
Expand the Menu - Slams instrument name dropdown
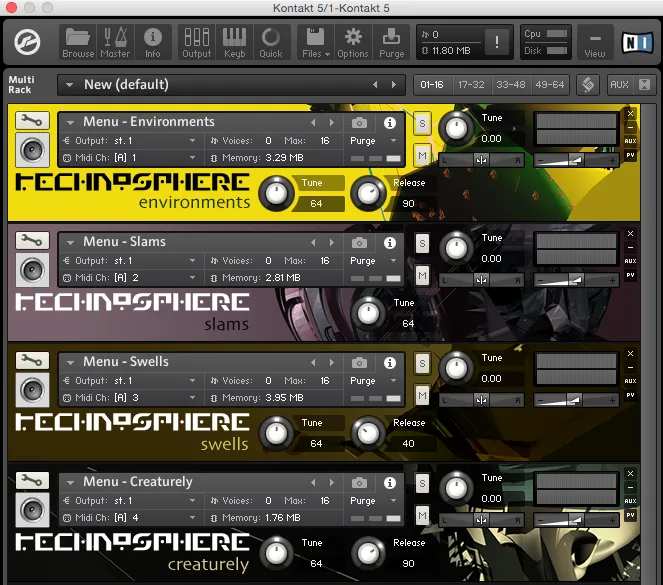70,243
